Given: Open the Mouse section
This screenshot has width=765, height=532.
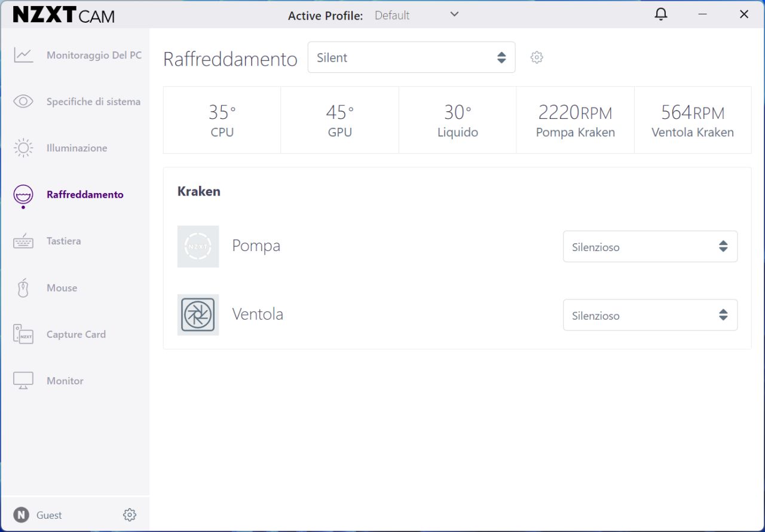Looking at the screenshot, I should point(62,288).
